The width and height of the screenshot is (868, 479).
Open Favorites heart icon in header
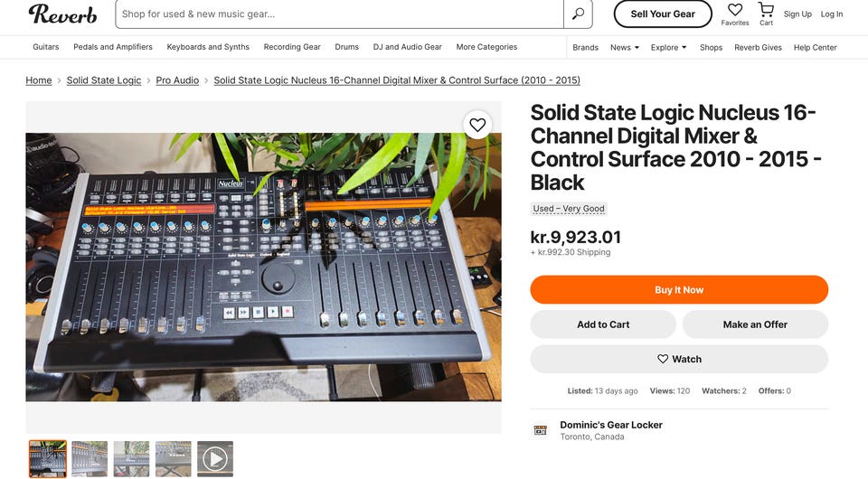734,11
